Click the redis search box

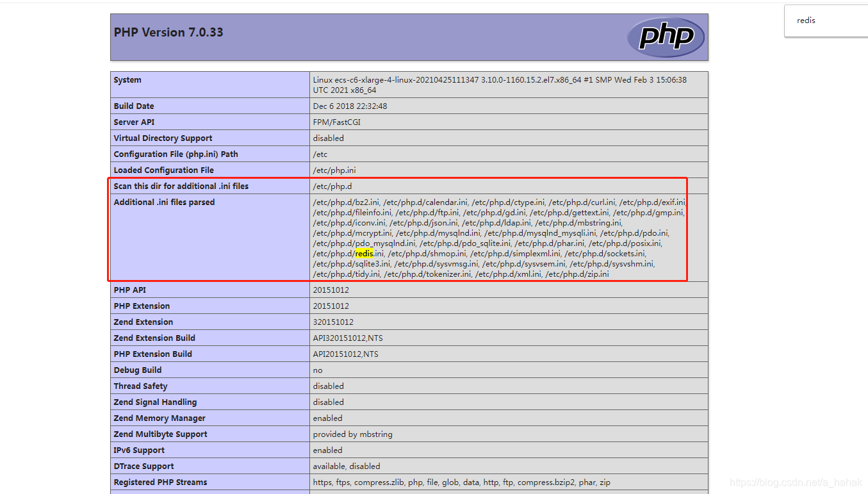click(826, 21)
